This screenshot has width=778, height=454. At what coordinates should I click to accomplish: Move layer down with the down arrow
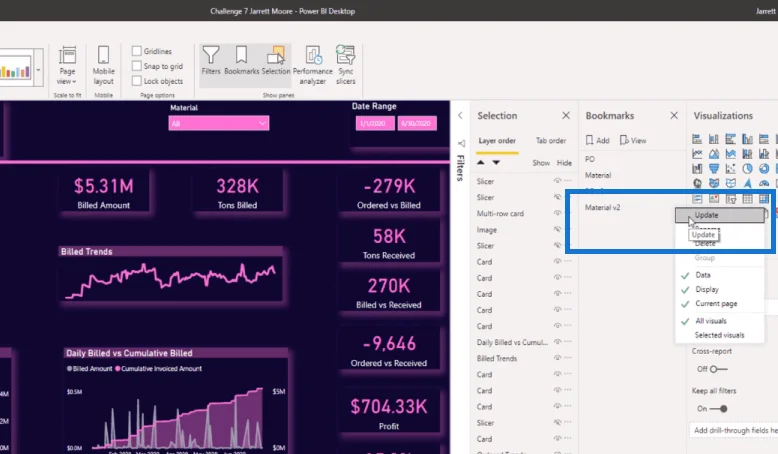pyautogui.click(x=496, y=163)
